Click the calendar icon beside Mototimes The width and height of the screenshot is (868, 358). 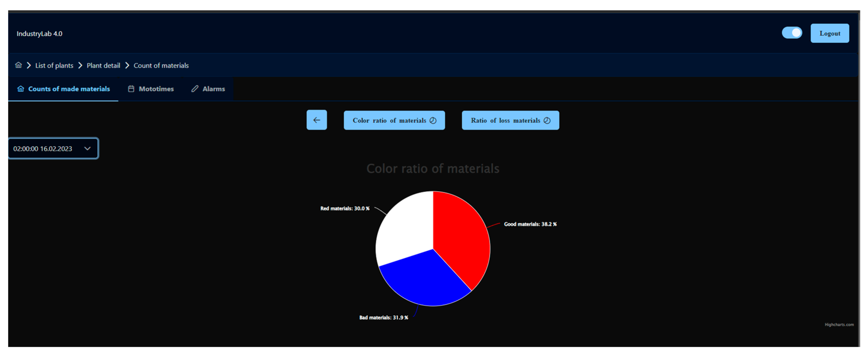[131, 89]
